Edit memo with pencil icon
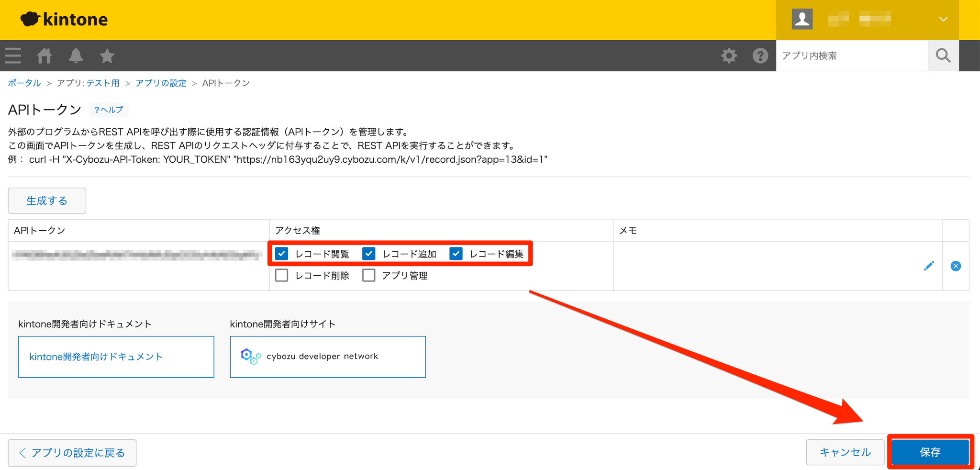This screenshot has width=980, height=470. pyautogui.click(x=928, y=266)
